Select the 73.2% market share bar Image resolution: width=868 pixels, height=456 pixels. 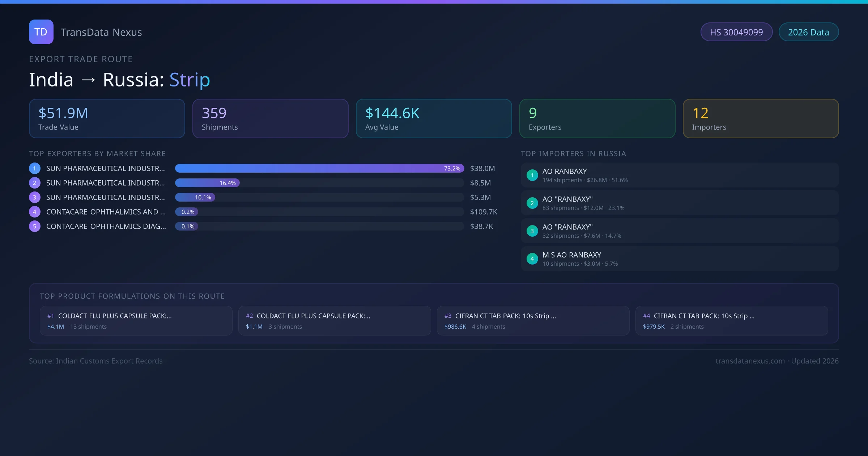click(x=319, y=168)
